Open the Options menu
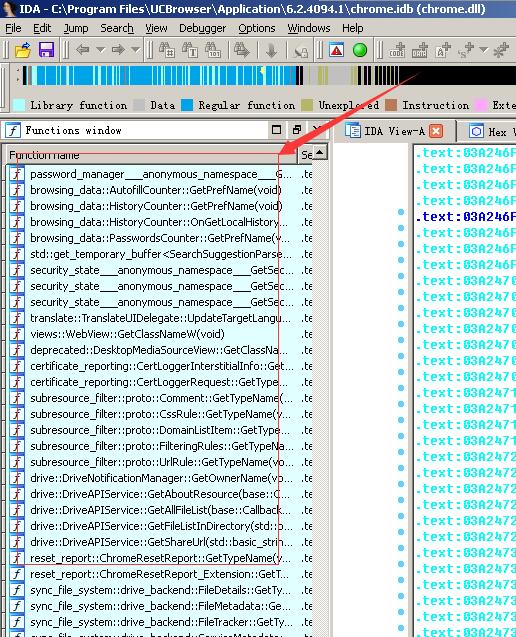This screenshot has height=637, width=516. [x=256, y=28]
